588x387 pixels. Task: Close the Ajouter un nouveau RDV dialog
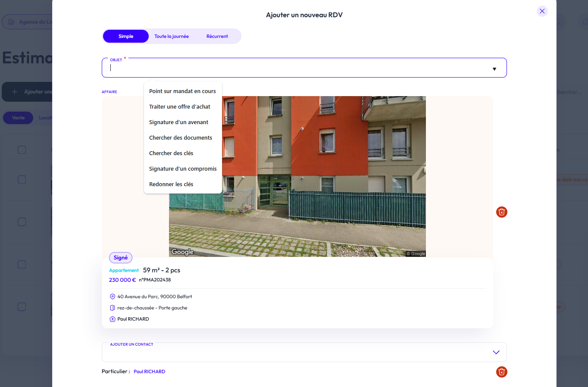542,11
